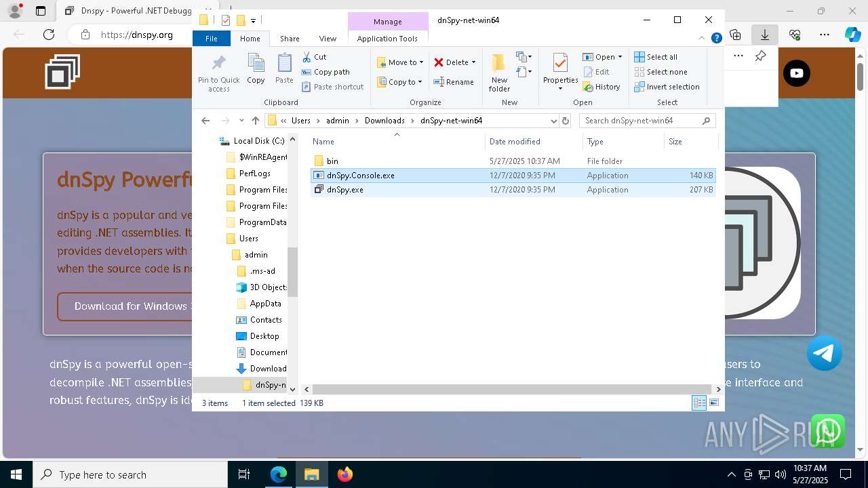Viewport: 868px width, 488px height.
Task: Click Manage contextual tab
Action: [388, 22]
